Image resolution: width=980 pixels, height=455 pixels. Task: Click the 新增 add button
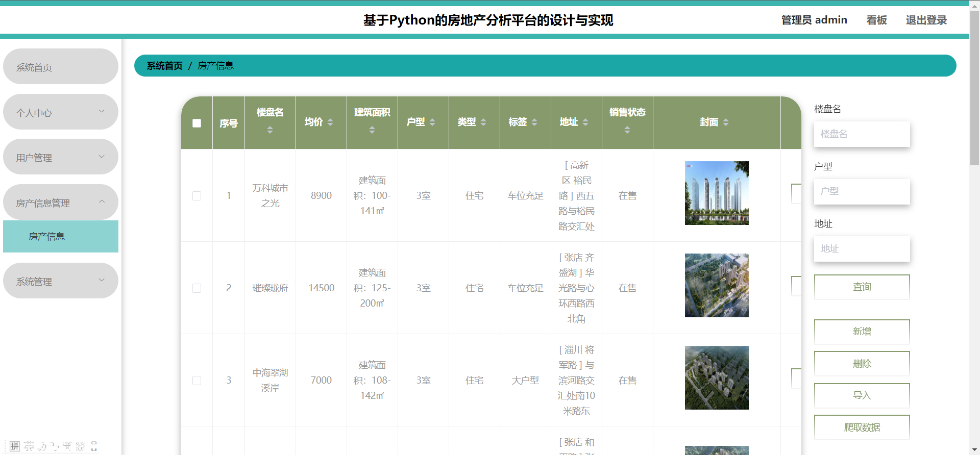click(x=862, y=332)
